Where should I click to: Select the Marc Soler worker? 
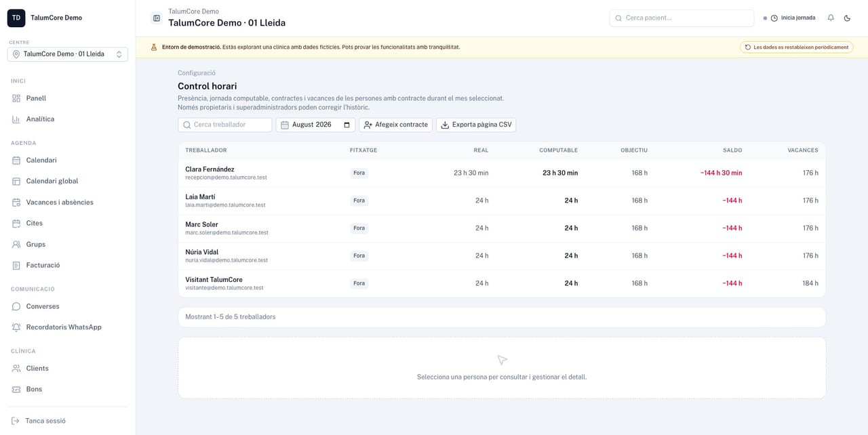tap(502, 228)
